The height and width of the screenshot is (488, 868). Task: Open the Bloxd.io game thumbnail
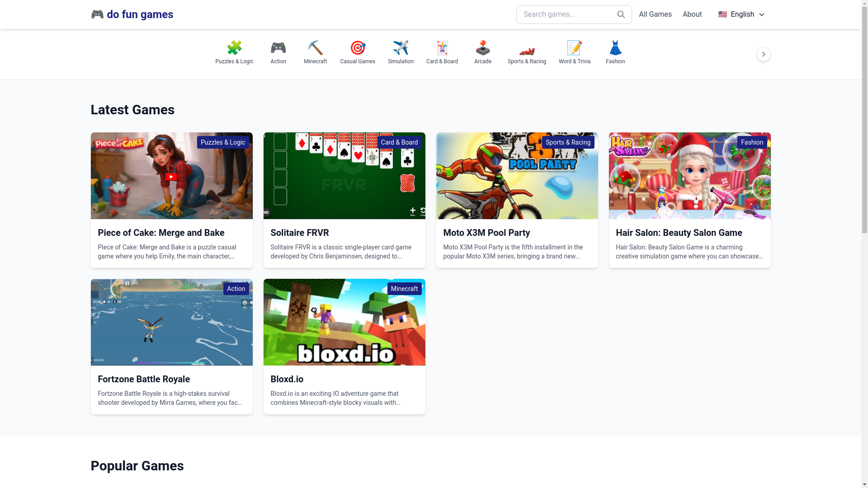(344, 322)
